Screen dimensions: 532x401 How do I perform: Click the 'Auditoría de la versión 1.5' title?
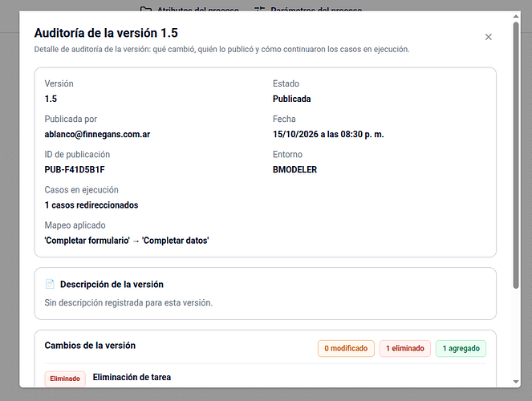click(106, 33)
